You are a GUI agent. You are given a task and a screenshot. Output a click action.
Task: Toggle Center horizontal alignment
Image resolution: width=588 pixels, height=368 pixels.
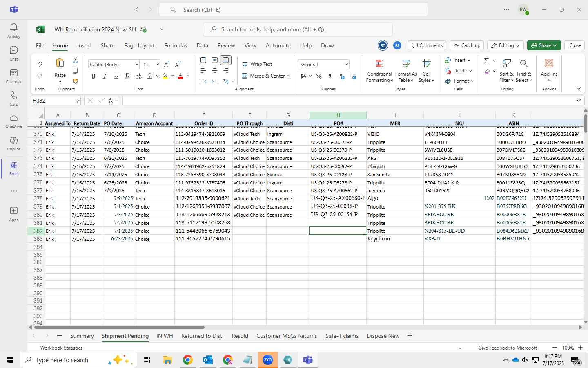pyautogui.click(x=214, y=71)
